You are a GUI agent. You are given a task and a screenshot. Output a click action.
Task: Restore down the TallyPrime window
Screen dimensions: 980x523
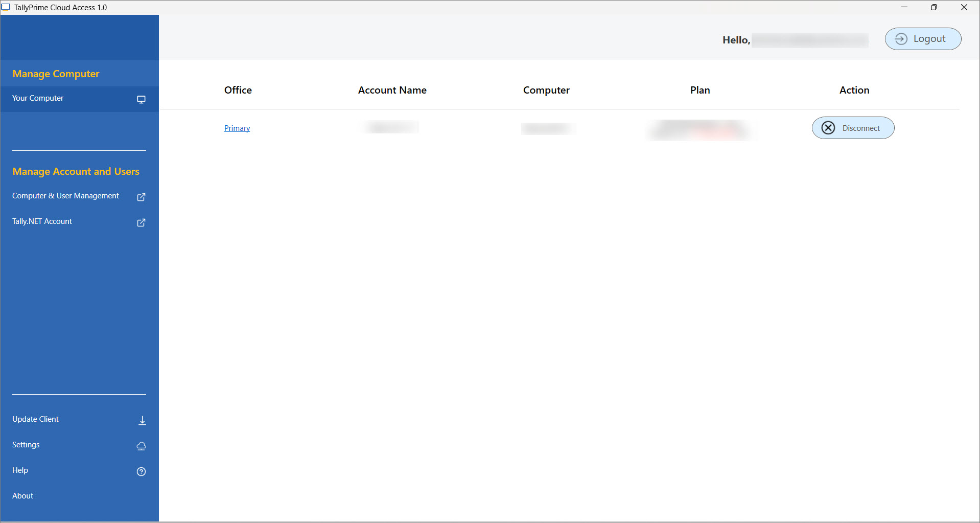(934, 7)
